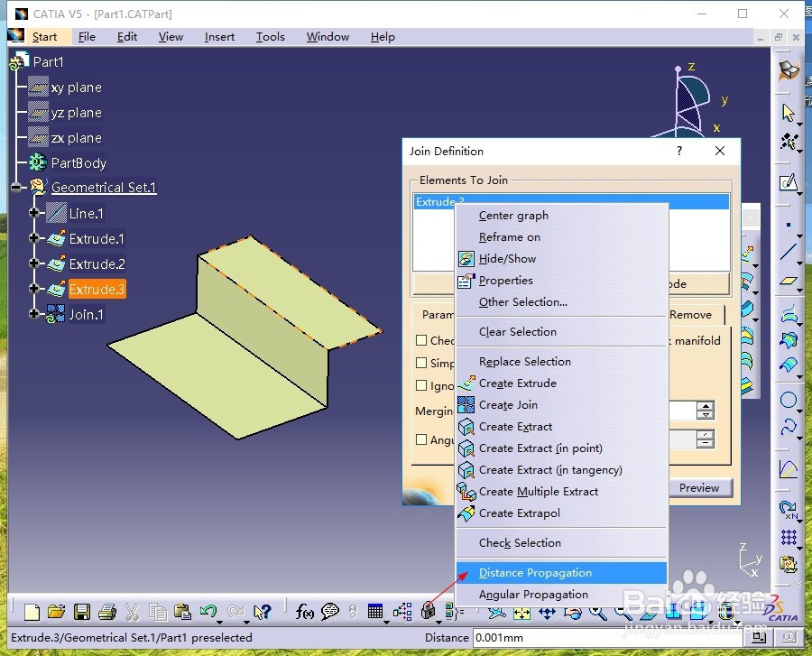
Task: Open the Point tool flyout arrow
Action: click(800, 236)
